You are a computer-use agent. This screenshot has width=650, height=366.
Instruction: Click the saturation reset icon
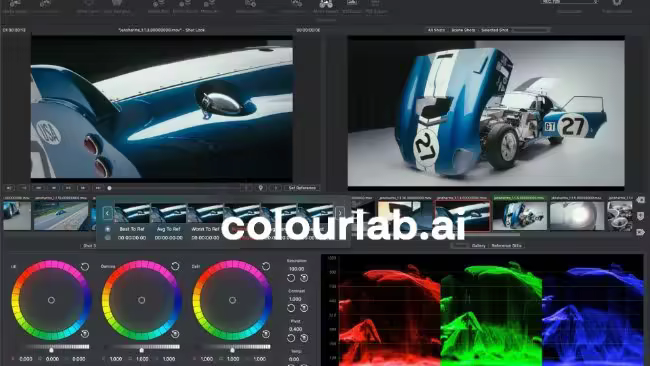click(x=291, y=278)
